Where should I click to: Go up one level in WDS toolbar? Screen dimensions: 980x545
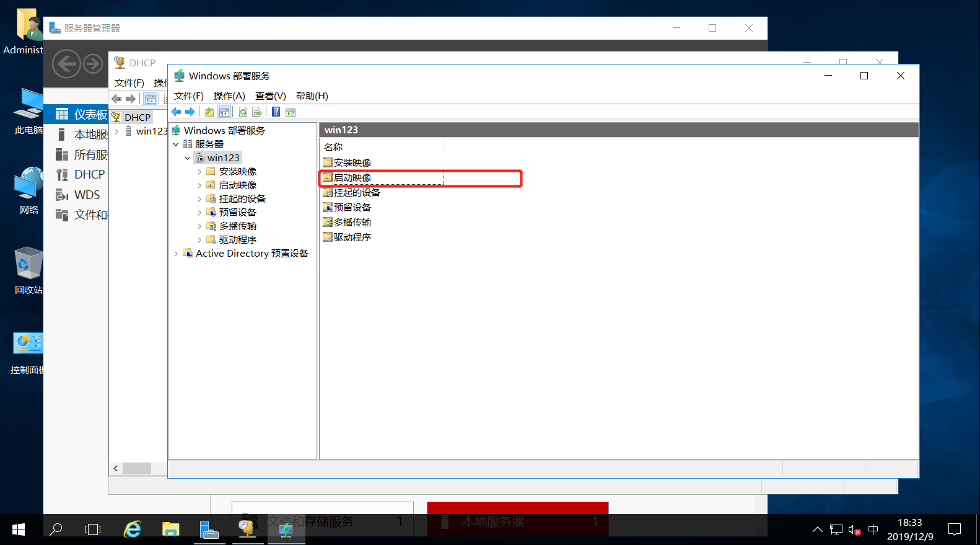click(209, 112)
